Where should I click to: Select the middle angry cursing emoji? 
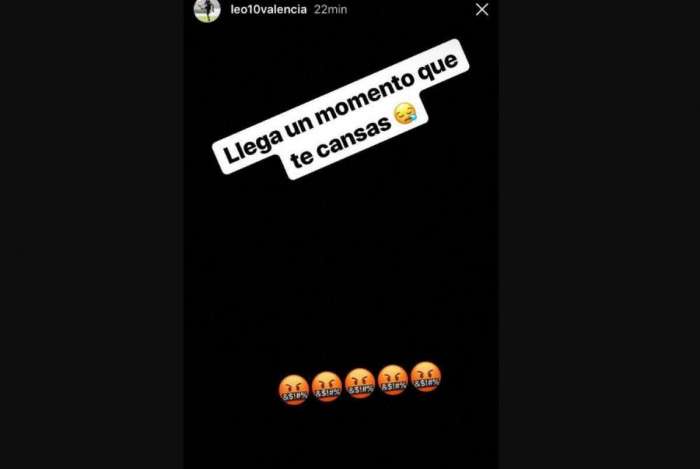[360, 383]
